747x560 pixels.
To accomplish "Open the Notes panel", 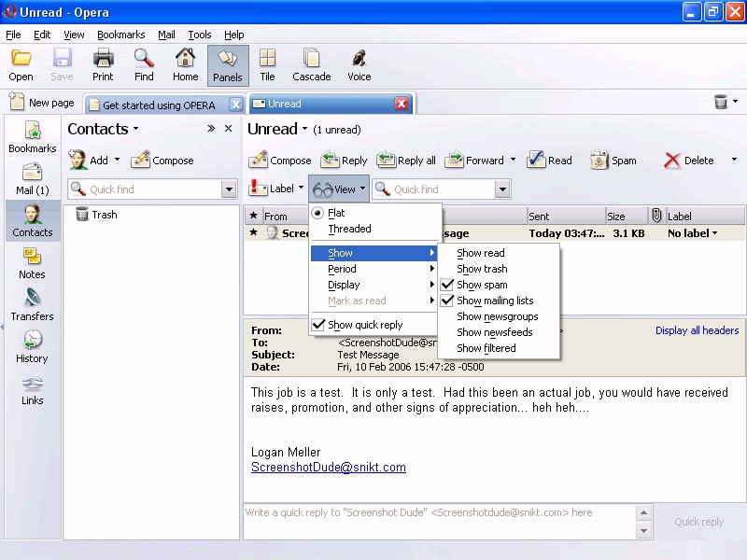I will (32, 263).
